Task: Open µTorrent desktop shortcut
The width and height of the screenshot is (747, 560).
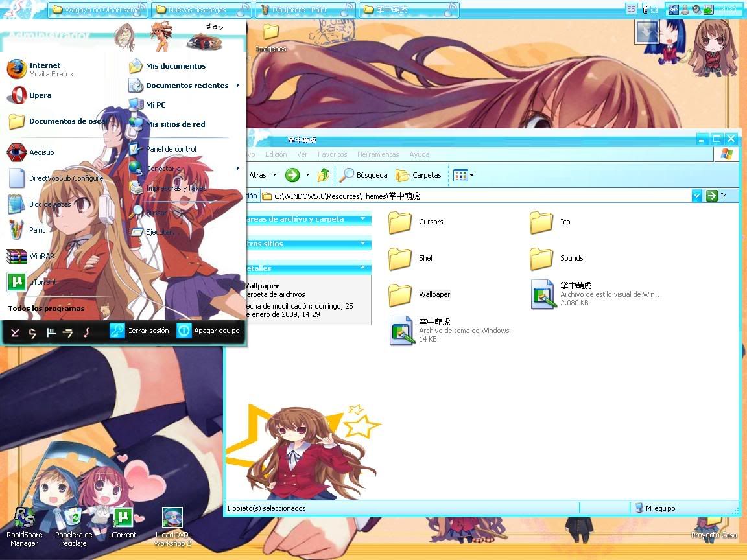Action: click(x=123, y=523)
